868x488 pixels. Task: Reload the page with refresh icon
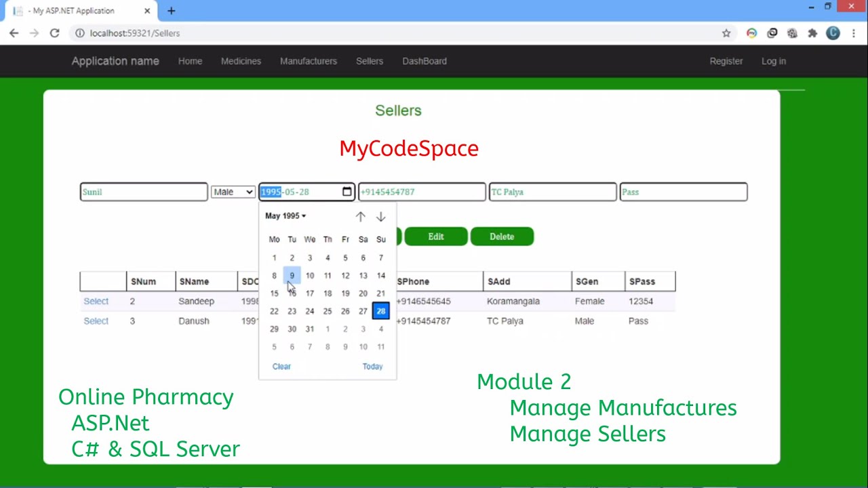click(54, 33)
